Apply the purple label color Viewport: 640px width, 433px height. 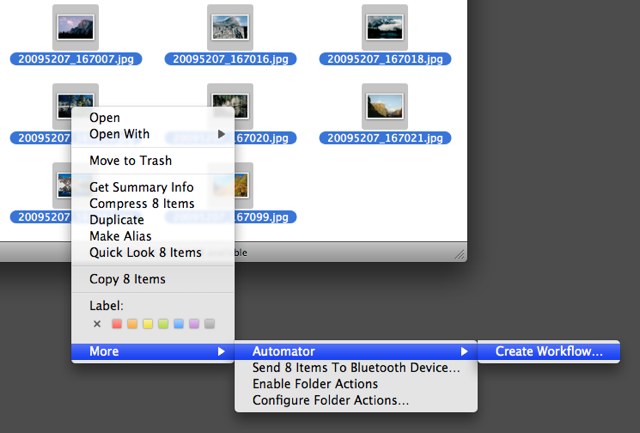click(x=194, y=324)
